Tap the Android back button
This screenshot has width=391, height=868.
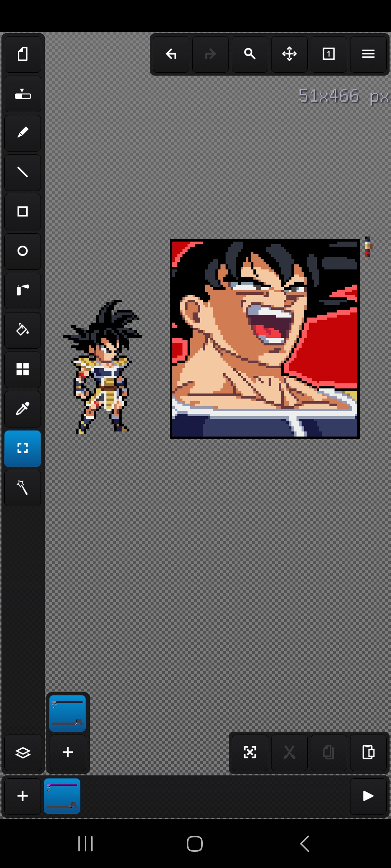click(305, 844)
